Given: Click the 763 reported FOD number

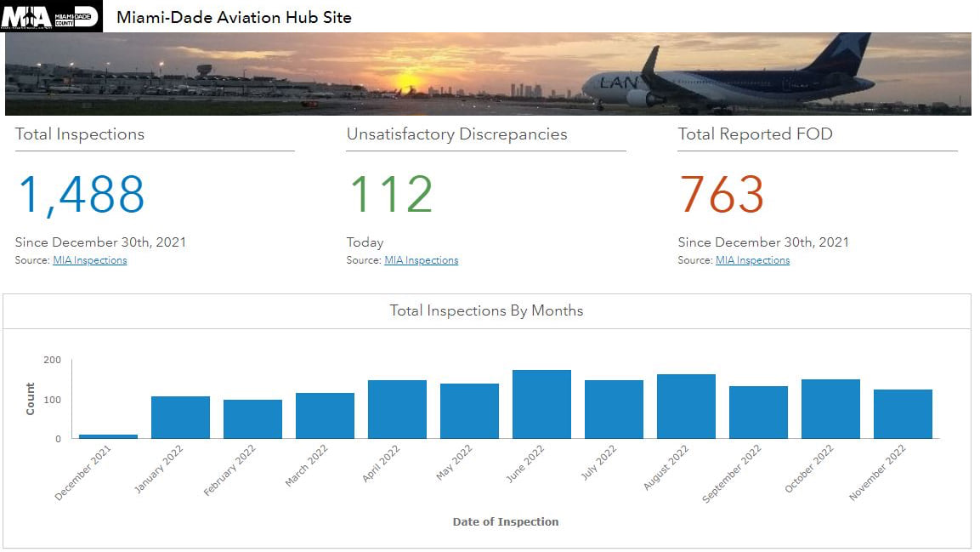Looking at the screenshot, I should [722, 195].
